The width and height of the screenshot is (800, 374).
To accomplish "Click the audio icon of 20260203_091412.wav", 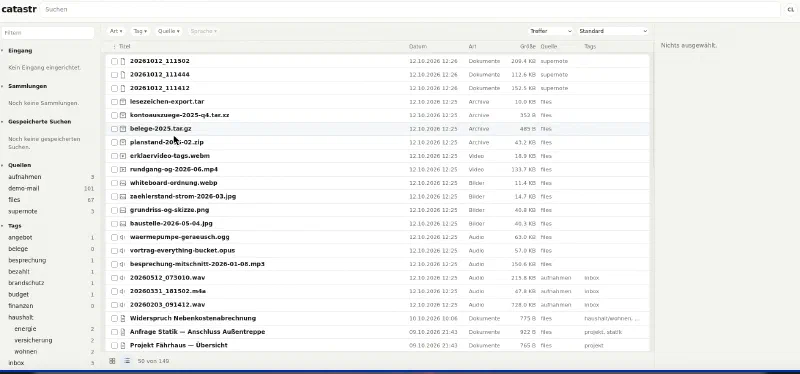I will pyautogui.click(x=122, y=305).
